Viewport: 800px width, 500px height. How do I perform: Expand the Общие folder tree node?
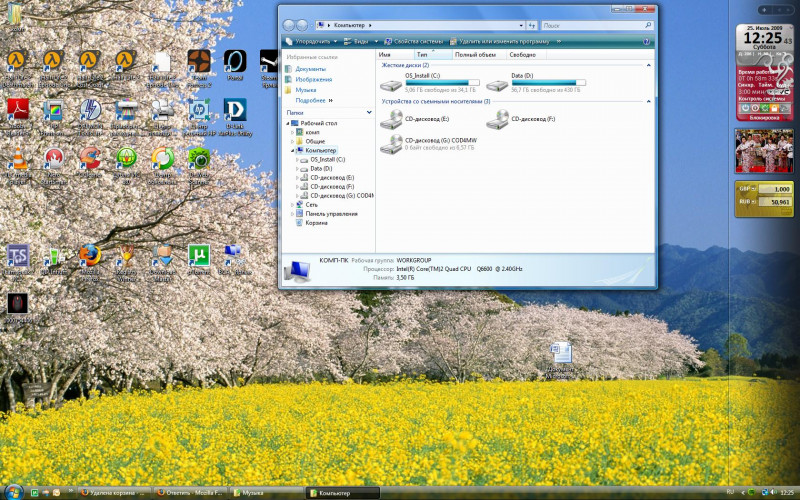click(292, 141)
